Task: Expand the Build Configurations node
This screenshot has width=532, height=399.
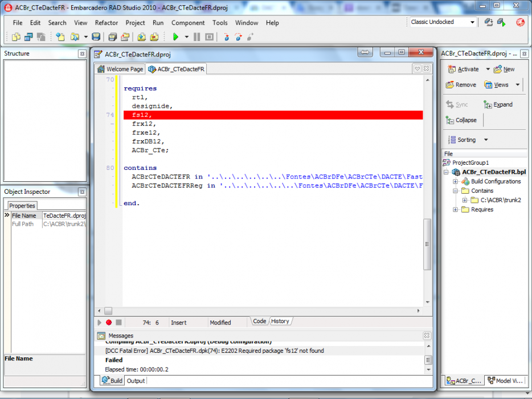Action: [455, 182]
